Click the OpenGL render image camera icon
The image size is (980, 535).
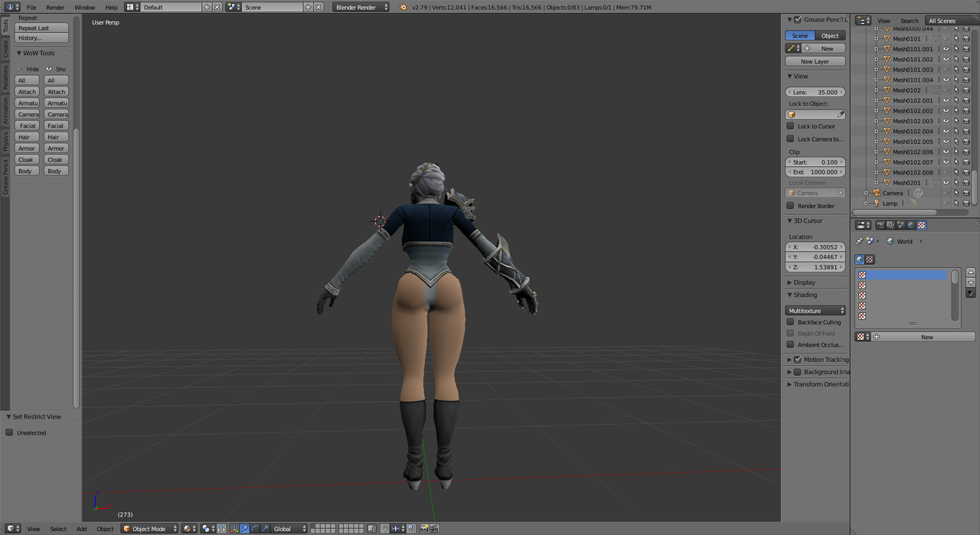pyautogui.click(x=424, y=529)
